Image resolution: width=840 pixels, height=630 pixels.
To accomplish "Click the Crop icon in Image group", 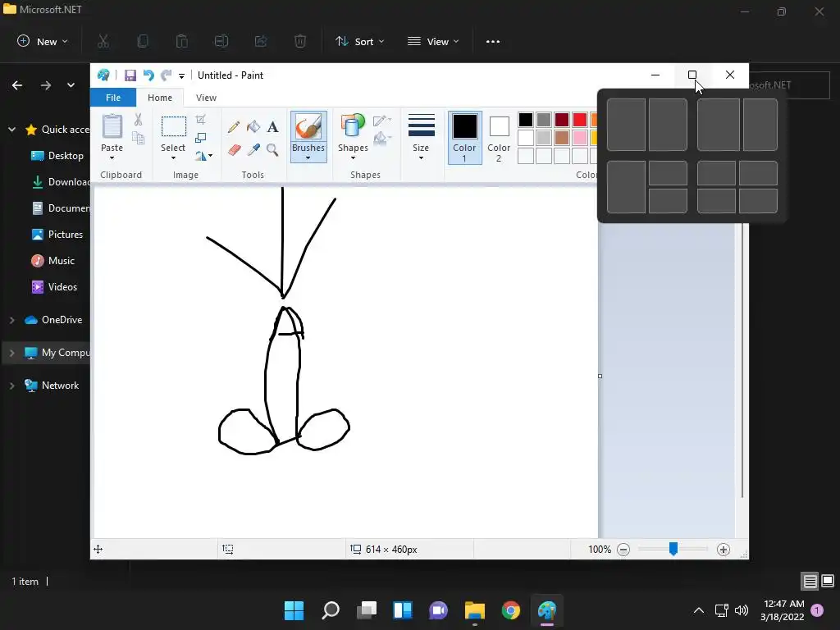I will [200, 120].
